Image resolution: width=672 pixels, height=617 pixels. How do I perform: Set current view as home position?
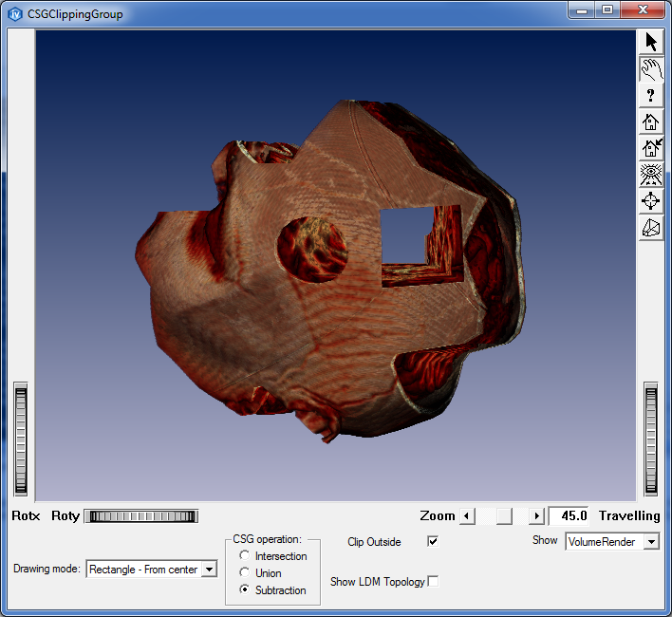tap(650, 148)
